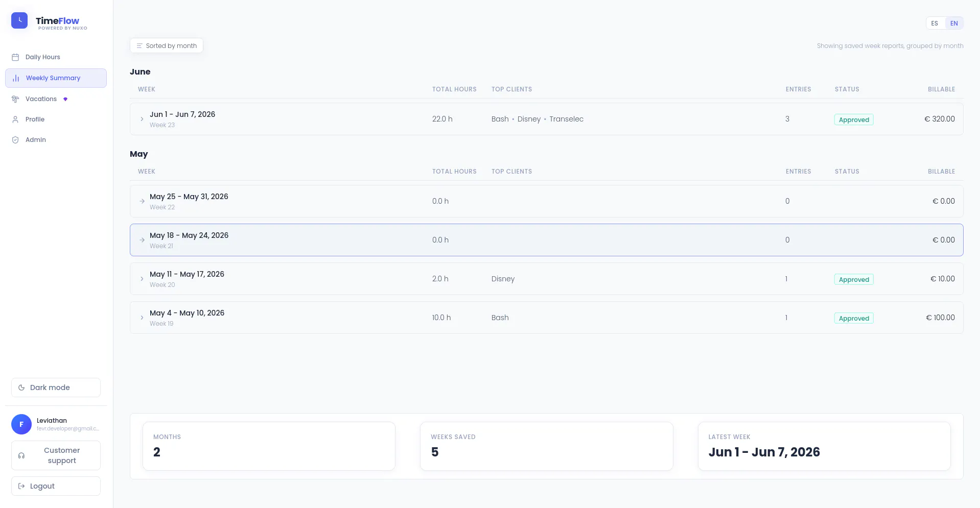This screenshot has width=980, height=508.
Task: Click the Approved badge for Week 19
Action: [x=854, y=318]
